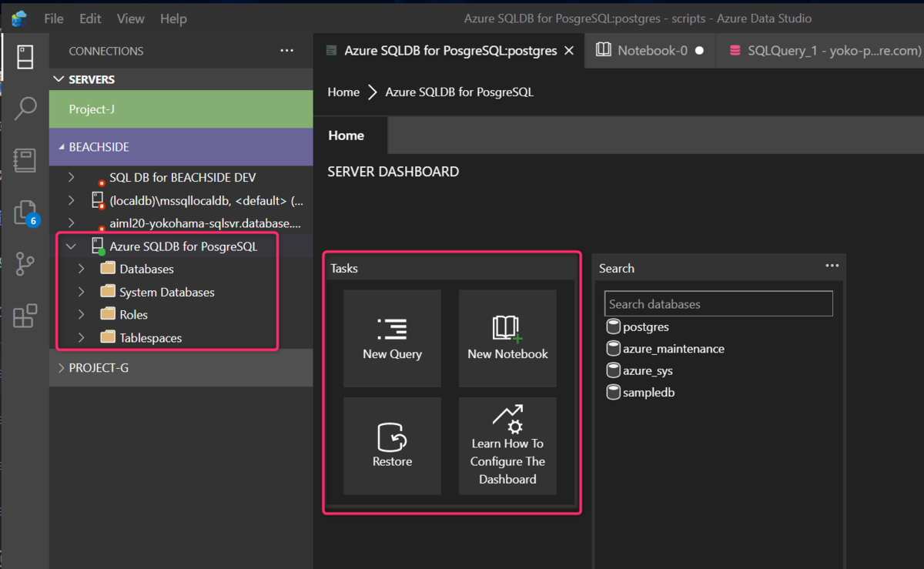The height and width of the screenshot is (569, 924).
Task: Open the View menu
Action: [131, 18]
